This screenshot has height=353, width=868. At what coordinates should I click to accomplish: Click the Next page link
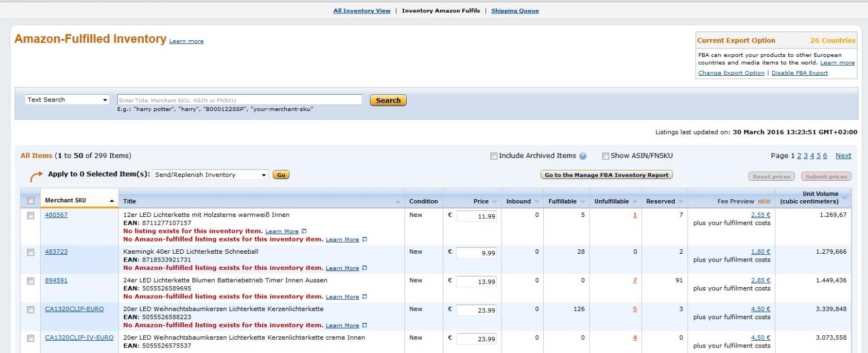click(x=843, y=156)
